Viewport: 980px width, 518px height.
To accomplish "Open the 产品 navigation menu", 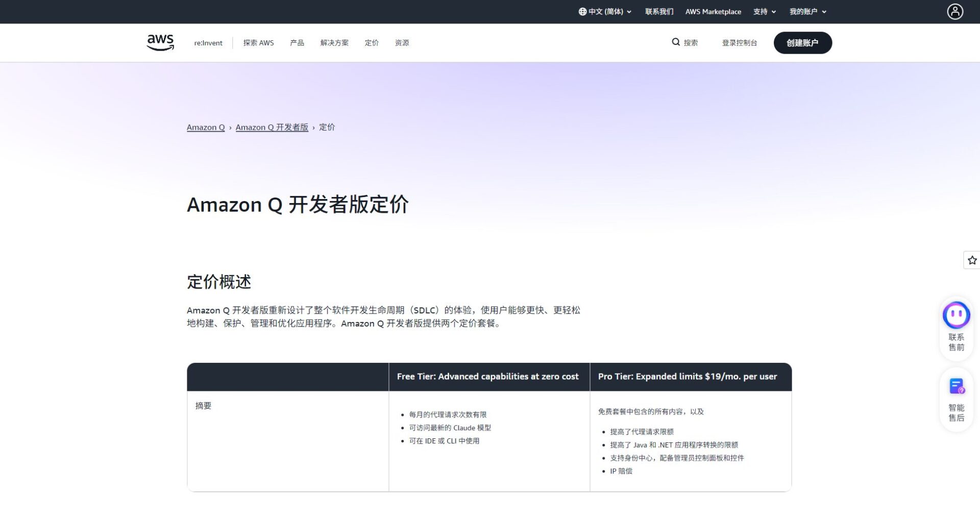I will click(297, 43).
